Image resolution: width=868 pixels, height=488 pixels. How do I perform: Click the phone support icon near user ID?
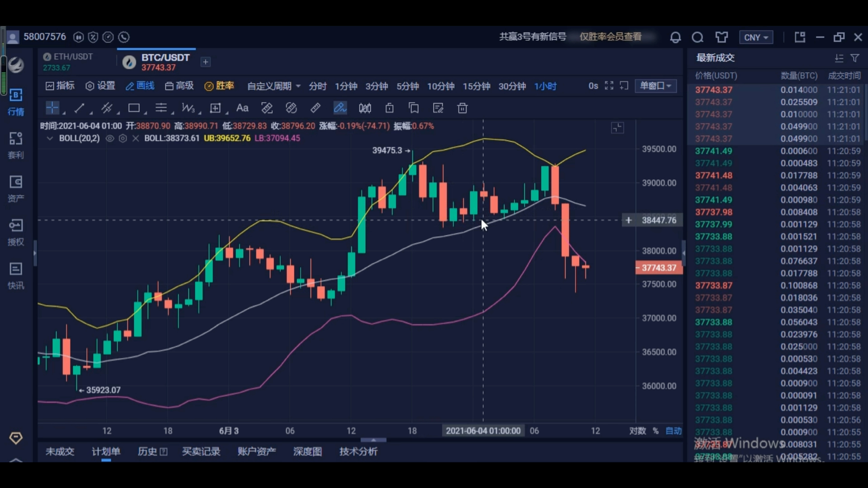coord(123,37)
